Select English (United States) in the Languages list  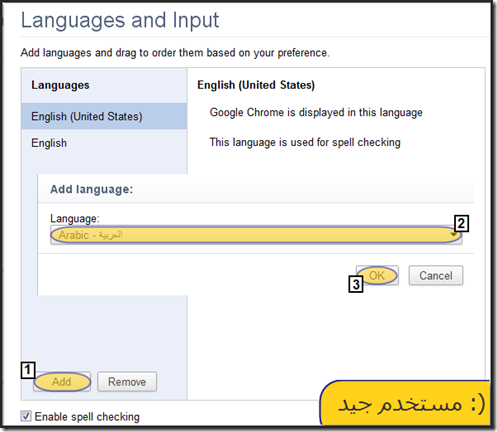pyautogui.click(x=104, y=116)
